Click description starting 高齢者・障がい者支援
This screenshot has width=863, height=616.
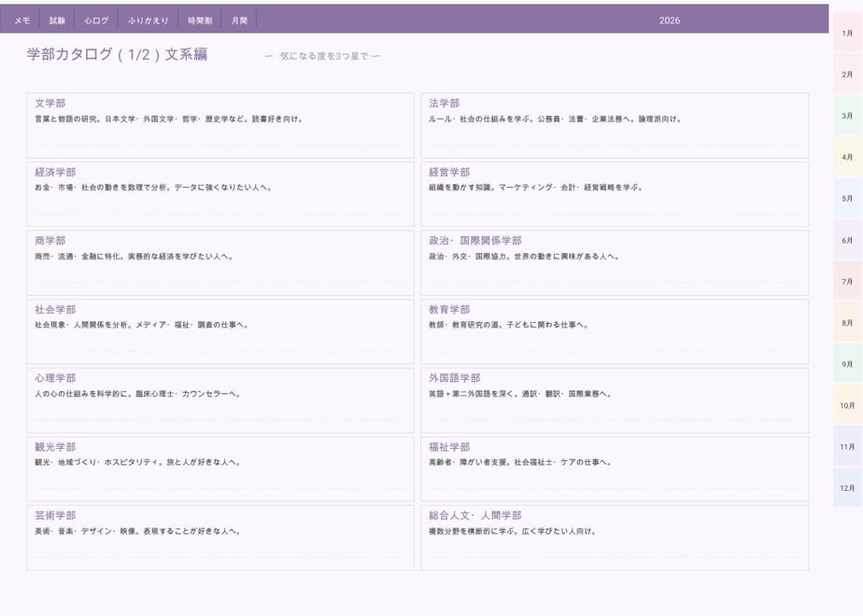click(x=520, y=463)
